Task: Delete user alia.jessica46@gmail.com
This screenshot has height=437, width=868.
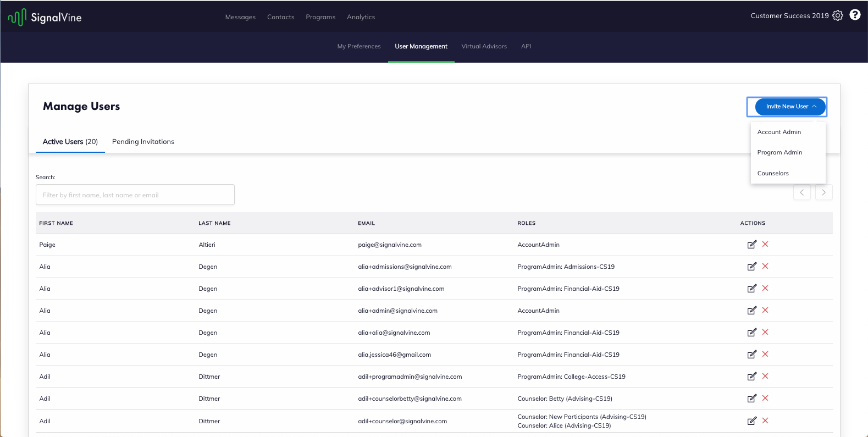Action: click(x=765, y=354)
